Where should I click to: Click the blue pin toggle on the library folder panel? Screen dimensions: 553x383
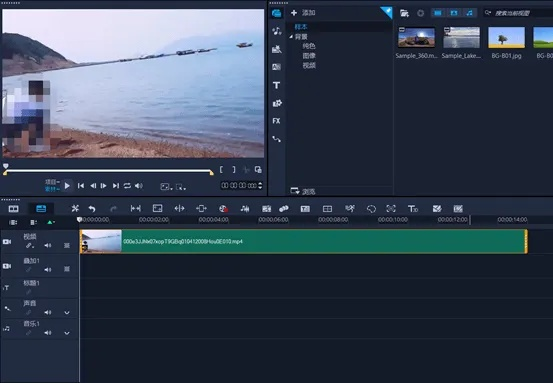click(x=387, y=12)
